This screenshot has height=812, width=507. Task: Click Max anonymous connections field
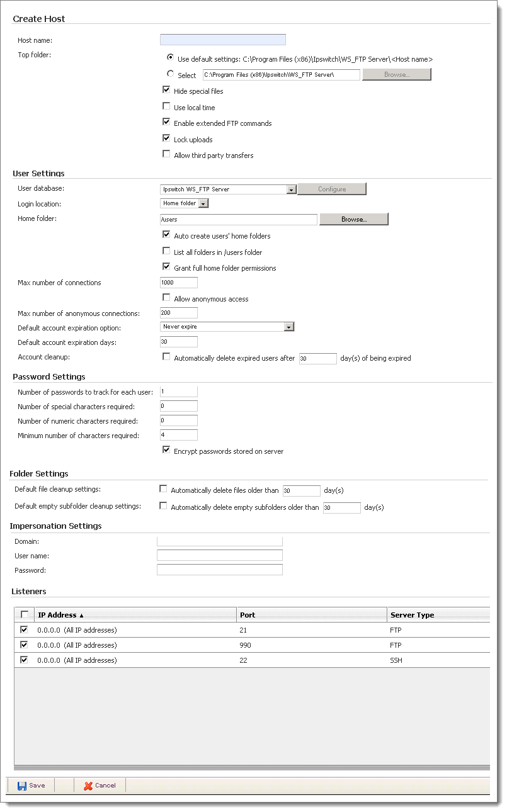click(179, 313)
